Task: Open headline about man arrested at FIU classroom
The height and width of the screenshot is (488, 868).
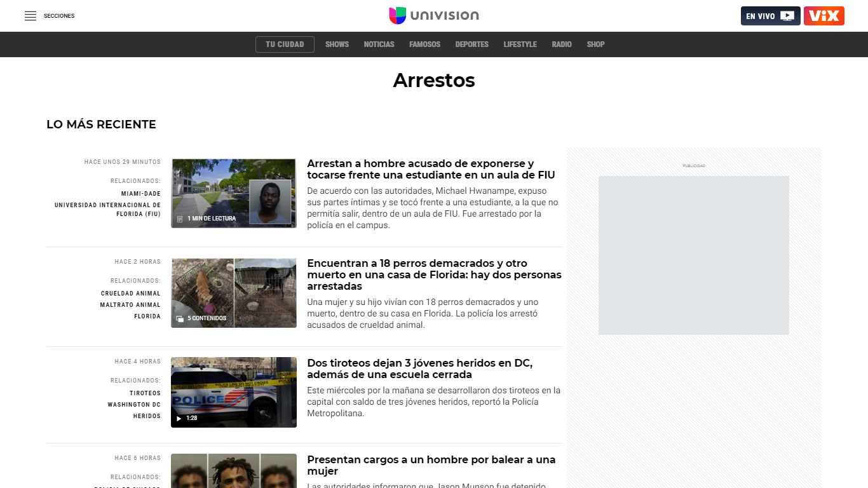Action: [431, 169]
